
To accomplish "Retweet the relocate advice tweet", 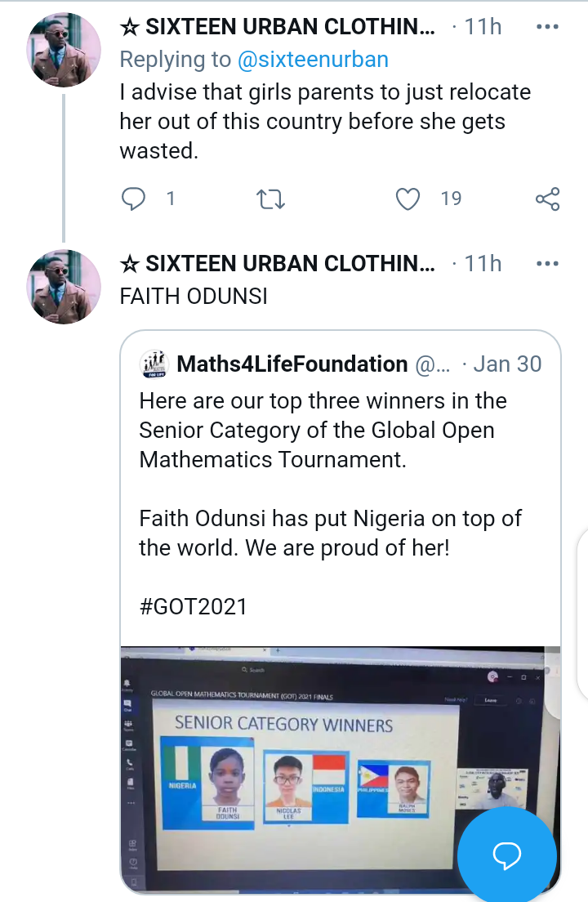I will click(270, 199).
